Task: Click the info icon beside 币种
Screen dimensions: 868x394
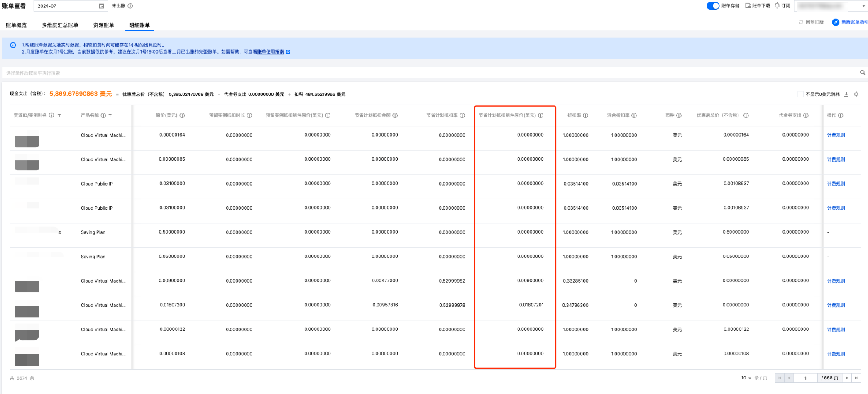Action: pyautogui.click(x=679, y=115)
